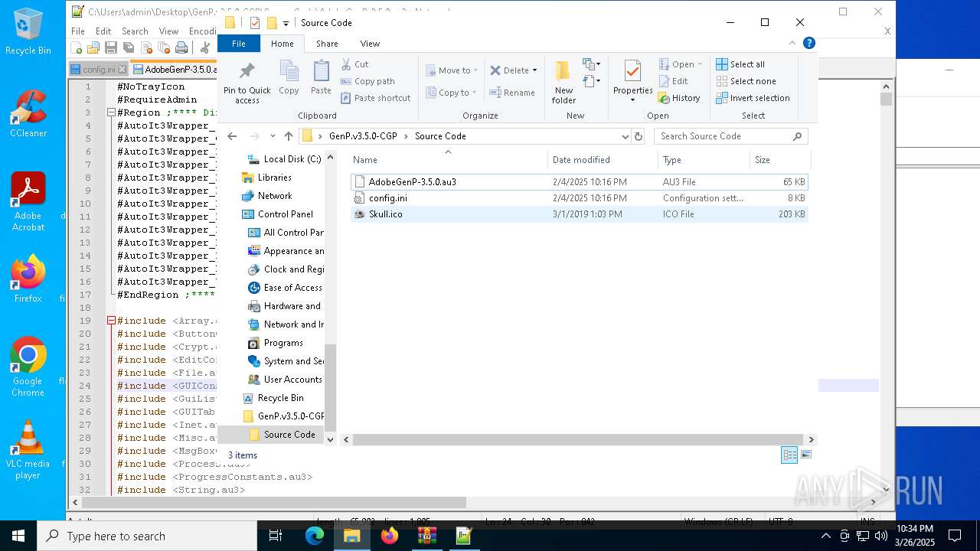The height and width of the screenshot is (551, 980).
Task: Switch to Large icons view layout
Action: click(x=805, y=455)
